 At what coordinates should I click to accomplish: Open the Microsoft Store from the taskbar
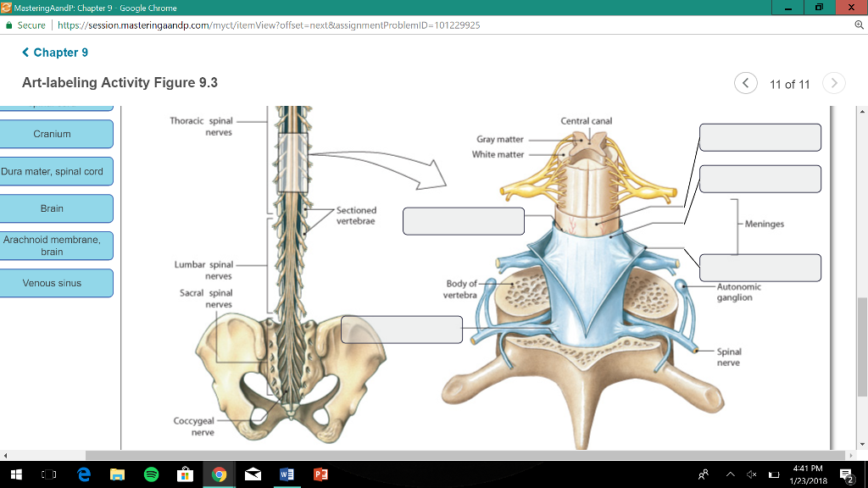tap(186, 474)
